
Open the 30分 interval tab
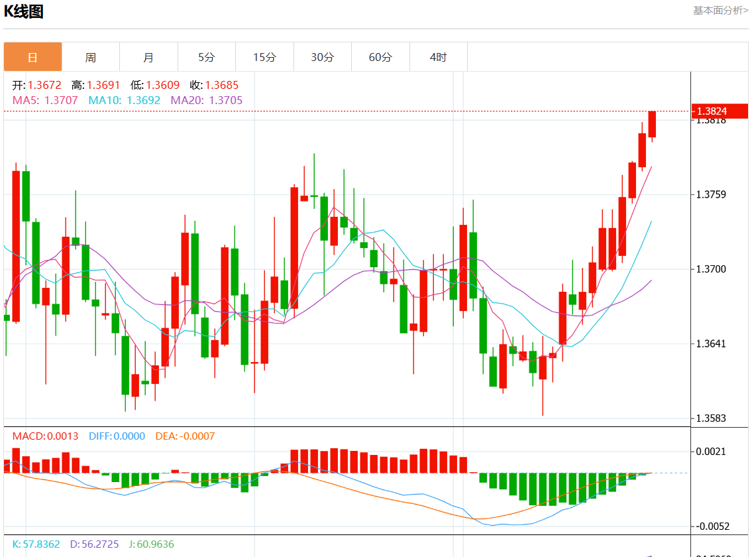point(323,57)
